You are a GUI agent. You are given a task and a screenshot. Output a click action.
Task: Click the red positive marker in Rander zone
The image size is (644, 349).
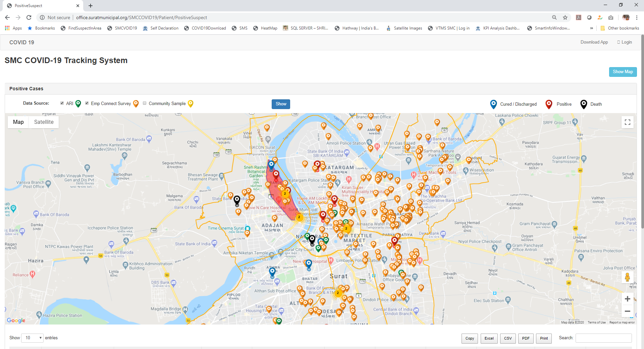tap(276, 175)
